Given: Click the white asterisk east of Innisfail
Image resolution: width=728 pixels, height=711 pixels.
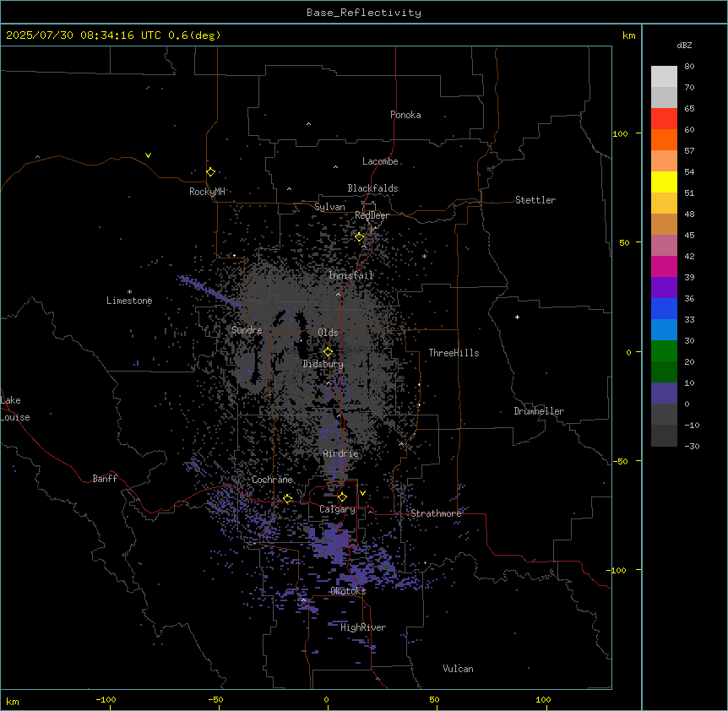Looking at the screenshot, I should 424,256.
